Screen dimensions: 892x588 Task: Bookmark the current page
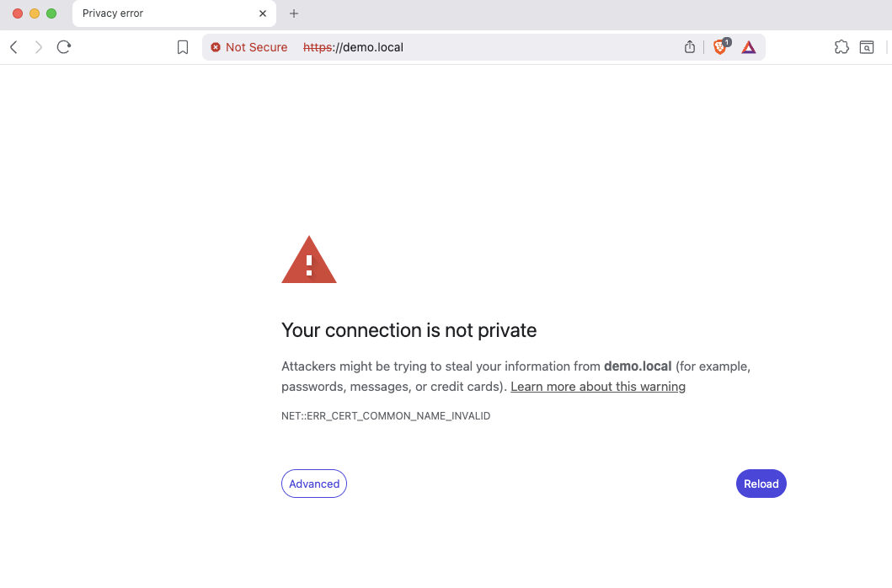point(183,47)
